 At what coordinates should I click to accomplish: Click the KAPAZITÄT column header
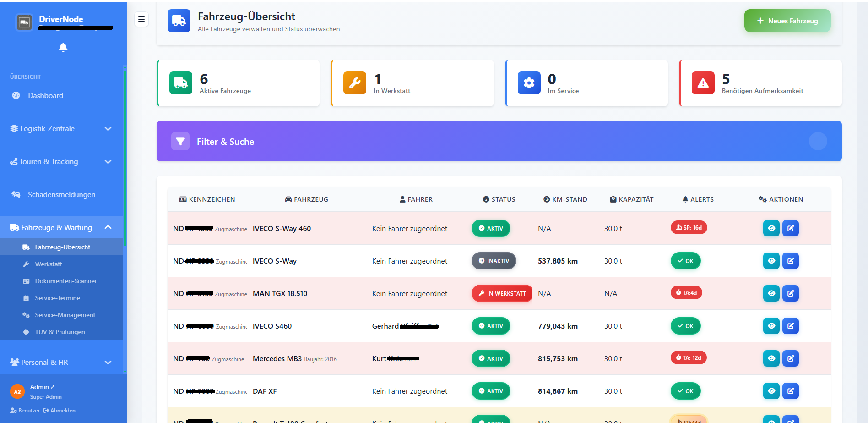click(632, 199)
